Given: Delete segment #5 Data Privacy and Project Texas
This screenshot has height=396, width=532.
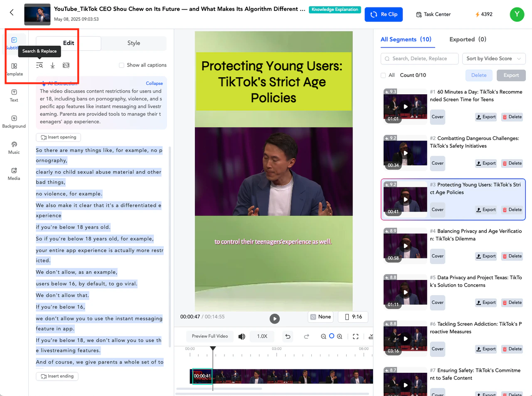Looking at the screenshot, I should (x=512, y=303).
